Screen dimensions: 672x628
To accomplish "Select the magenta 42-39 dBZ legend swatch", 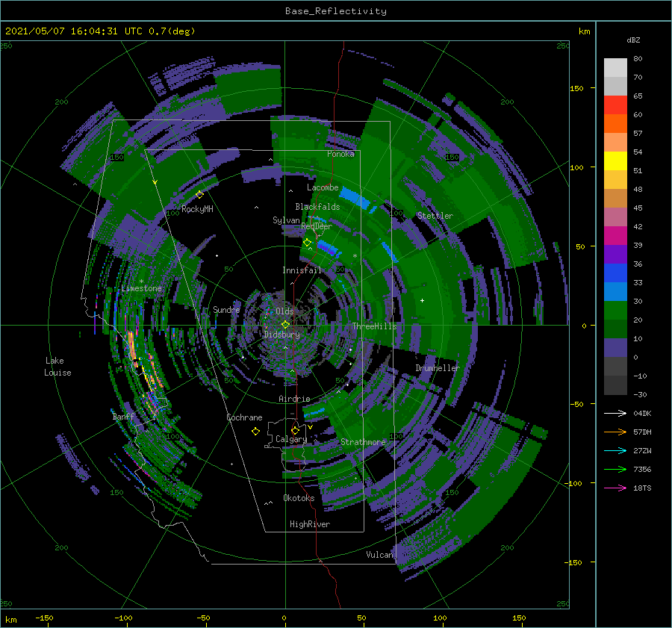I will pos(615,236).
